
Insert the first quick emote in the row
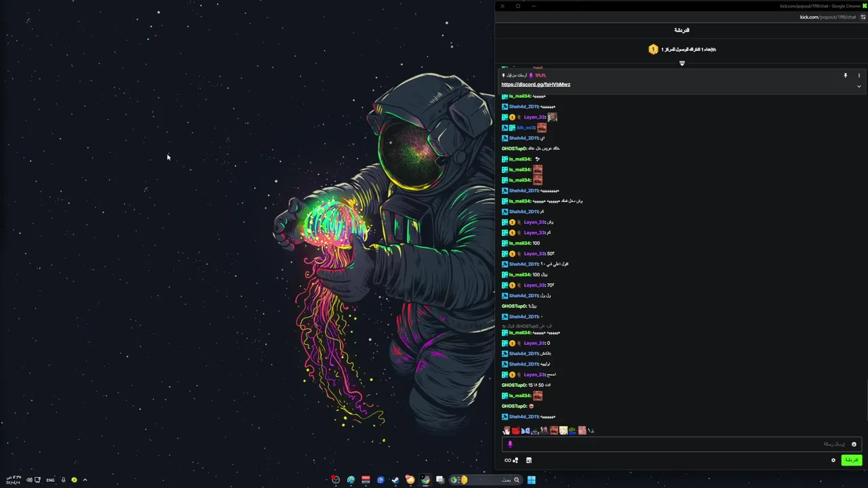(x=507, y=430)
